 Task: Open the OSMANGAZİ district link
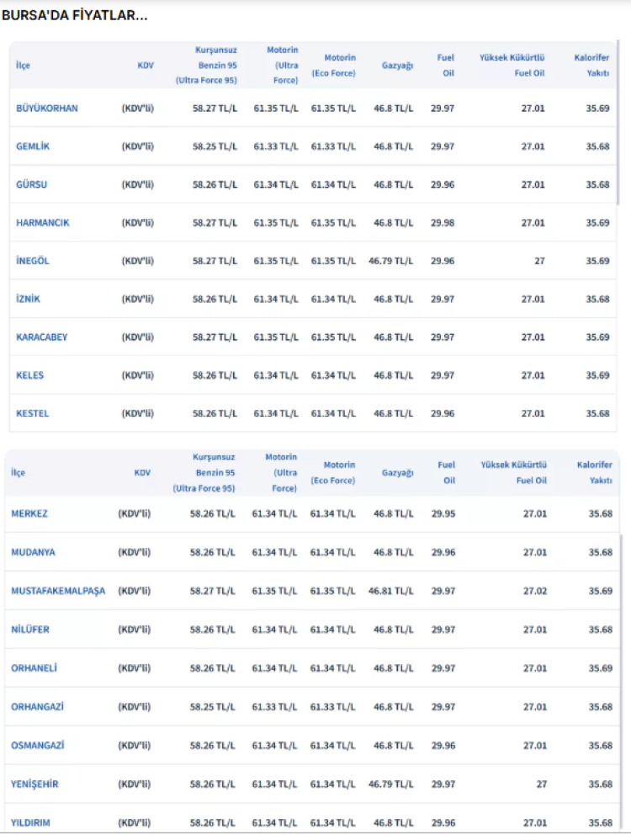(x=38, y=746)
